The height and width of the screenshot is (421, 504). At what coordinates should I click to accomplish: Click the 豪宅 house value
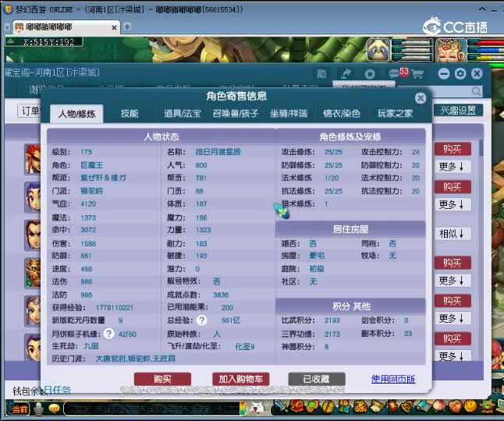[317, 256]
